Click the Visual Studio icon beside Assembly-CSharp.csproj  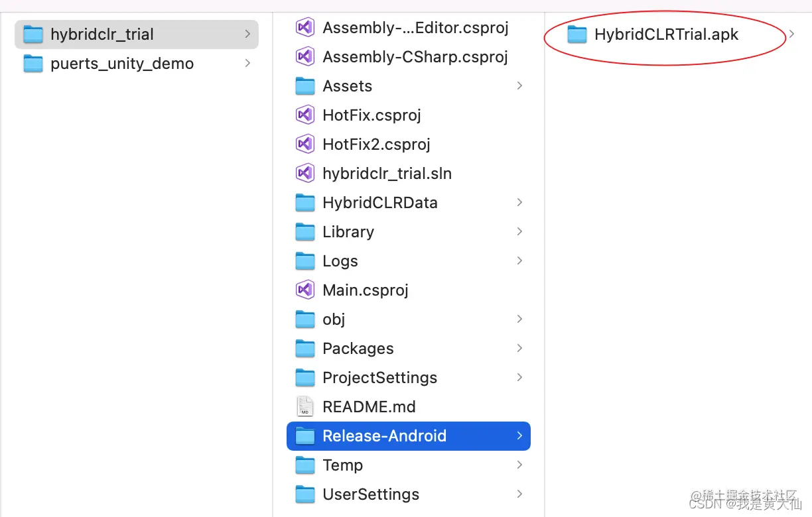pyautogui.click(x=304, y=56)
